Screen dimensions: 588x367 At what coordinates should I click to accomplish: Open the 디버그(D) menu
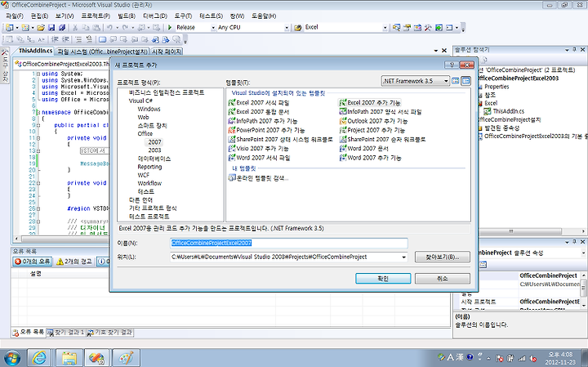[x=155, y=16]
